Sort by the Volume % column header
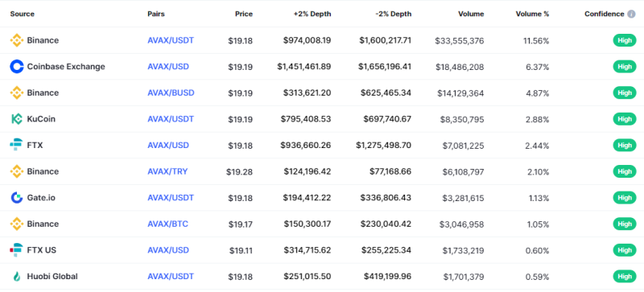The height and width of the screenshot is (292, 644). tap(532, 14)
